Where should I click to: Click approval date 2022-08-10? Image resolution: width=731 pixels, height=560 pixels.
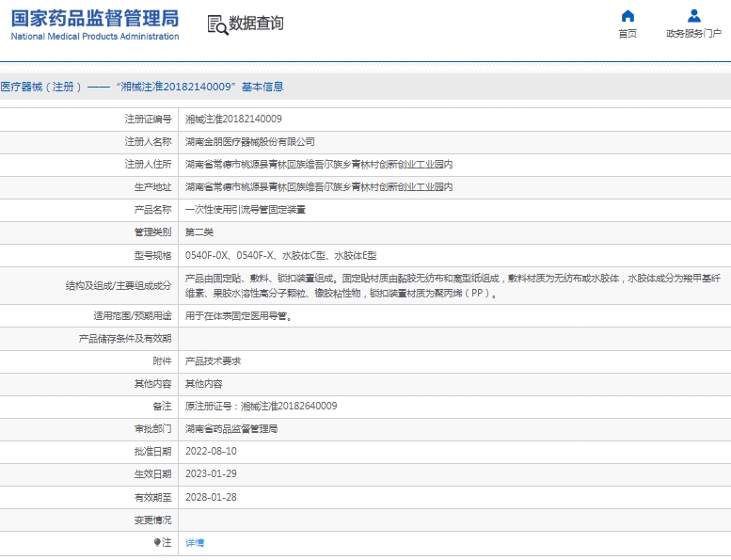211,452
